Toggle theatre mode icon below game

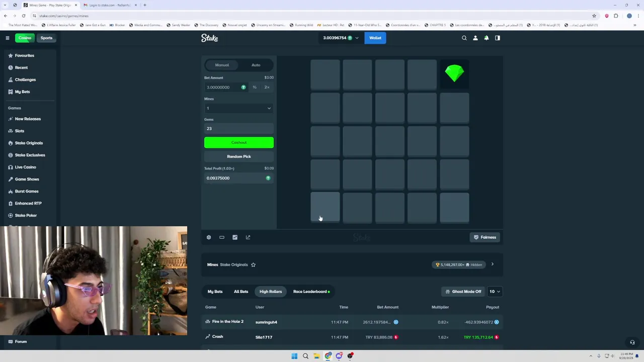pos(222,237)
